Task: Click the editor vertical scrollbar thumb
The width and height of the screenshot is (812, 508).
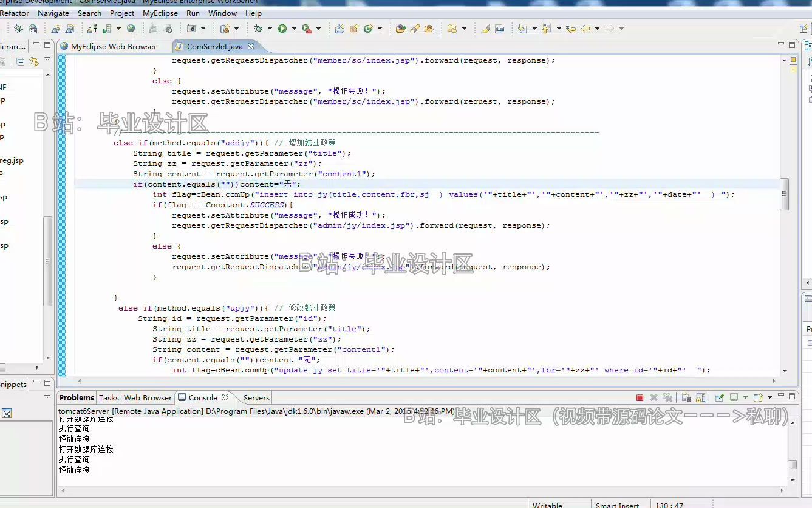Action: coord(784,194)
